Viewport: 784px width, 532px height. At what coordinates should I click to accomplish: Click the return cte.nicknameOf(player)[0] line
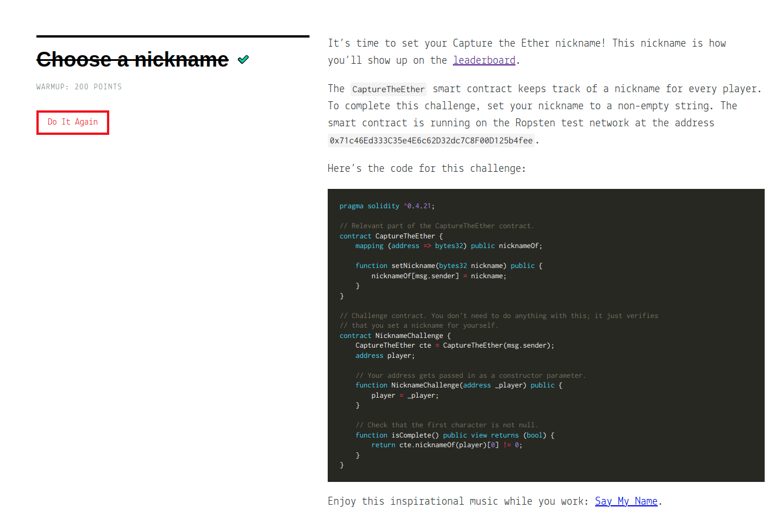447,445
